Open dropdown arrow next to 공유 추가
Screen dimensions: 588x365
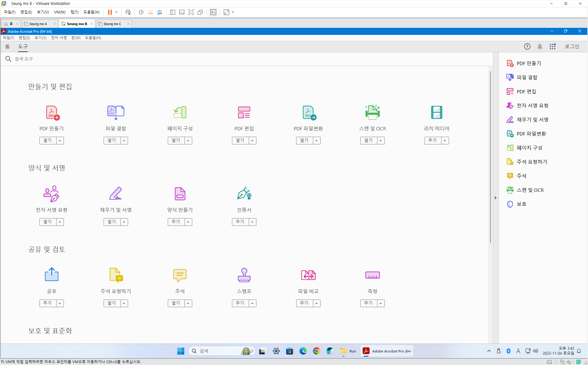[x=60, y=303]
